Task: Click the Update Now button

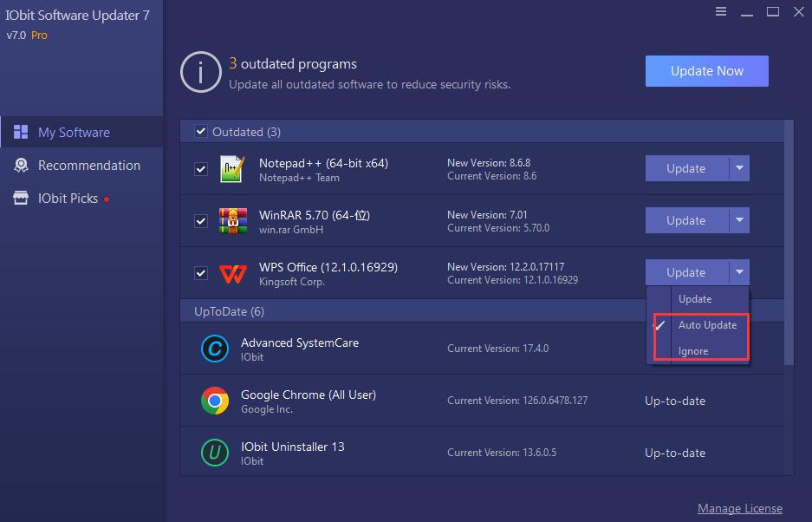Action: [x=707, y=71]
